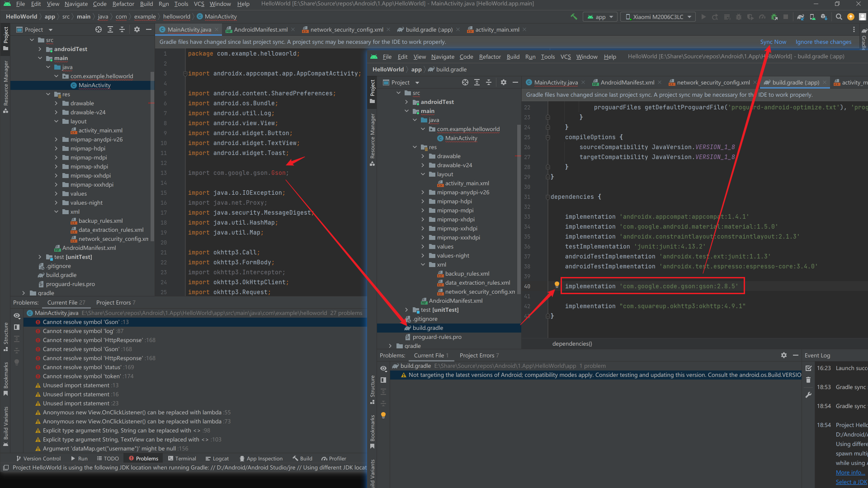Toggle the Project tool window side tab
Image resolution: width=868 pixels, height=488 pixels.
5,39
